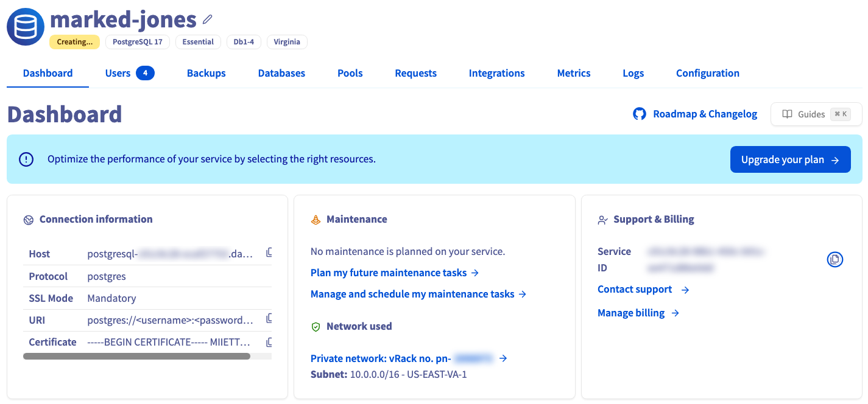Click the arrow after Contact support

(685, 290)
